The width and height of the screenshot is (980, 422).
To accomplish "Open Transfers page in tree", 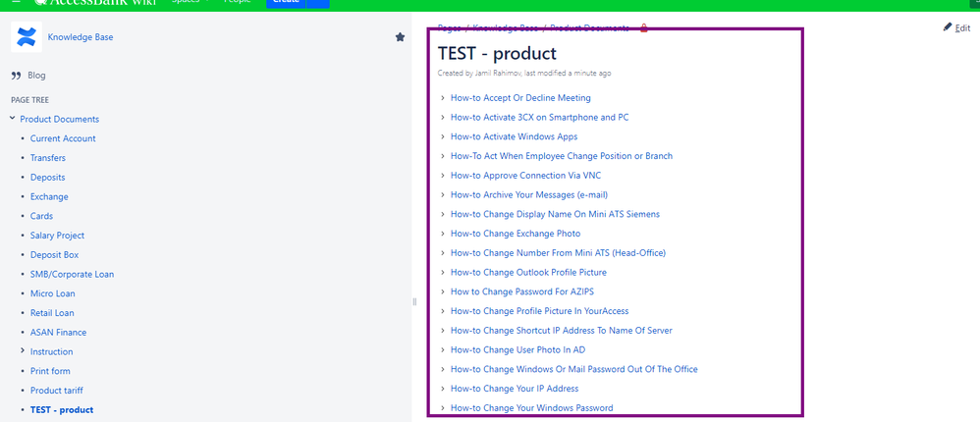I will pyautogui.click(x=48, y=158).
